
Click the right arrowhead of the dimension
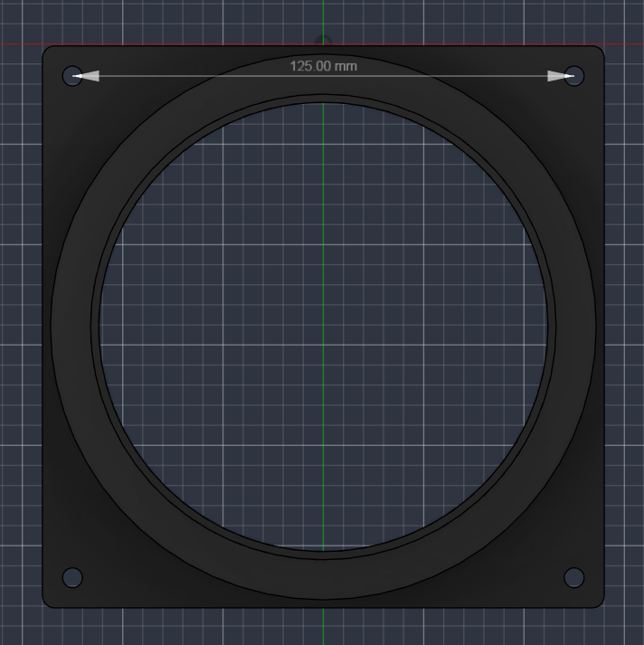tap(561, 76)
